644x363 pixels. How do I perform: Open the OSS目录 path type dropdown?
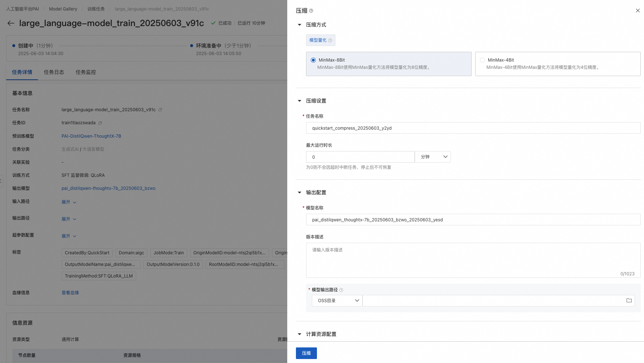point(337,300)
